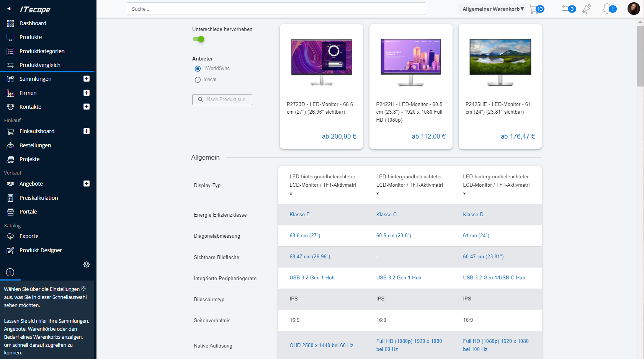
Task: Expand Einkaufsboard with plus button
Action: click(87, 131)
